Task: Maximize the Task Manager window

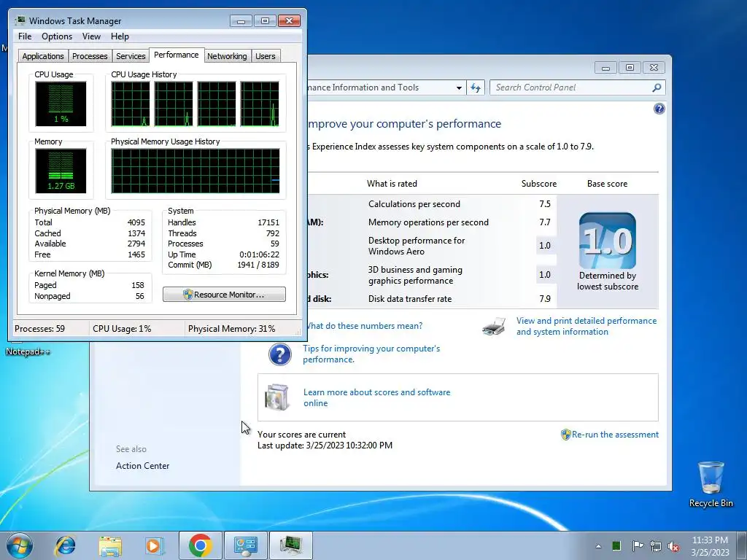Action: (265, 20)
